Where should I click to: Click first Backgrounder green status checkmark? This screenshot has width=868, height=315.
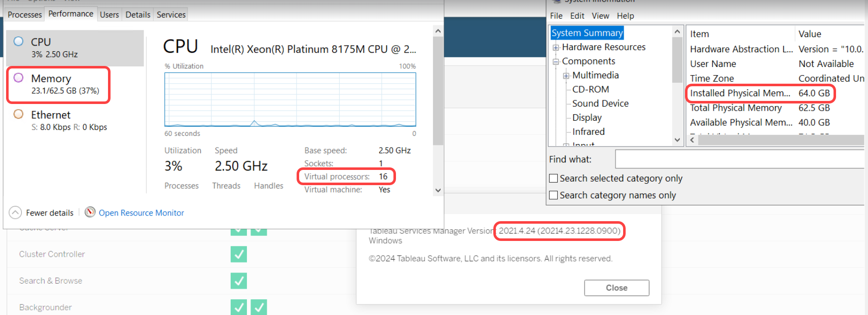[239, 307]
